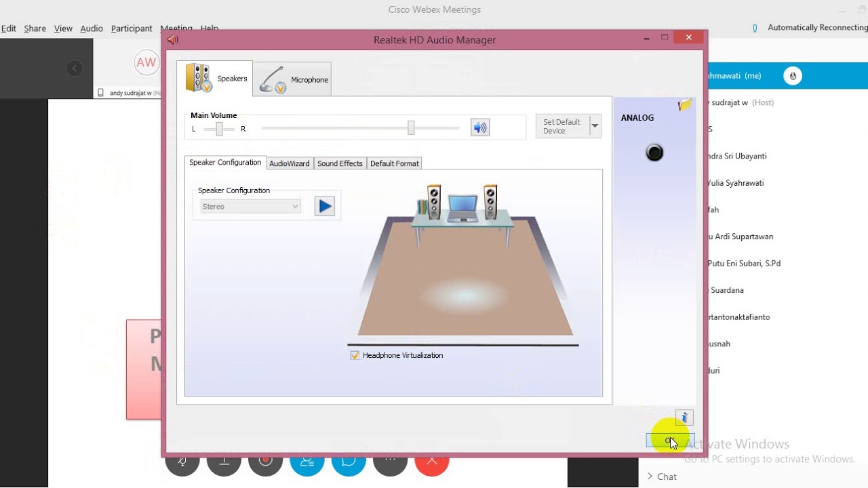868x488 pixels.
Task: Click OK in Realtek HD Audio Manager
Action: pos(670,441)
